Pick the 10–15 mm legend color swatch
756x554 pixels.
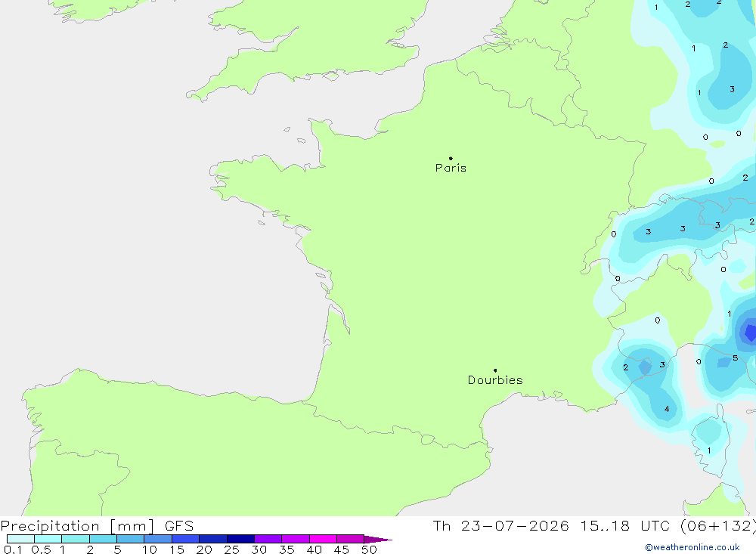(x=158, y=539)
